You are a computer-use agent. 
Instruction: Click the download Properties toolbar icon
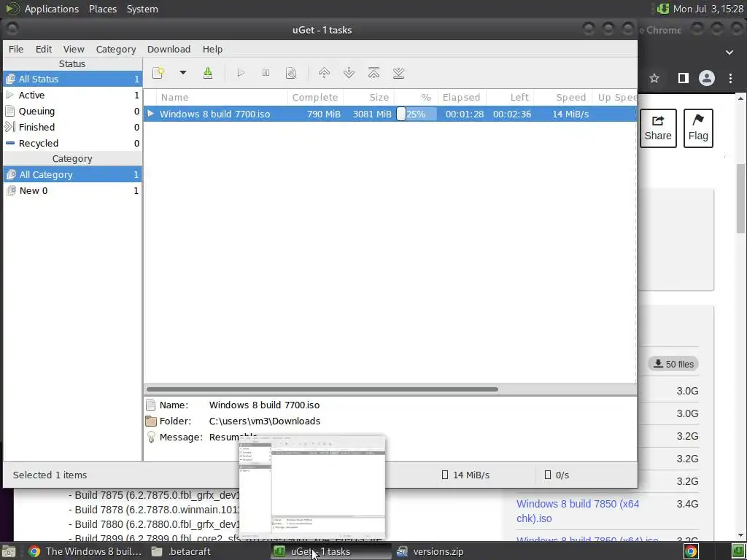290,73
